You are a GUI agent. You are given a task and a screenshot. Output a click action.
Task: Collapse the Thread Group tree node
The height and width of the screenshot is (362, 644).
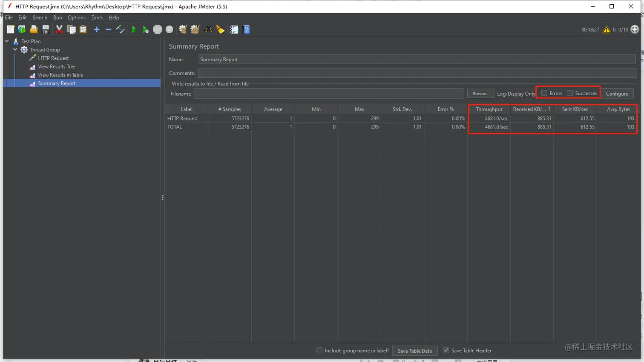(x=15, y=50)
